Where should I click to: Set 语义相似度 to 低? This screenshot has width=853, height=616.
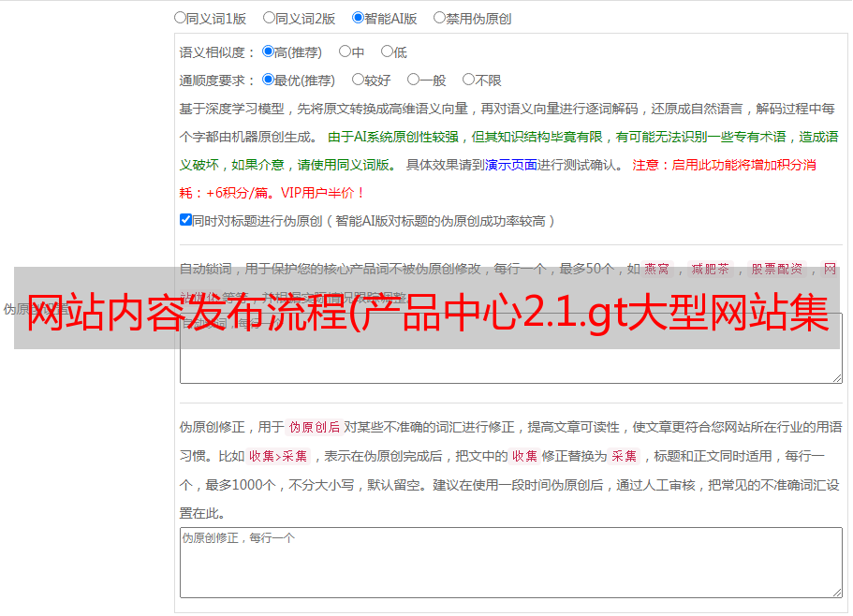click(x=387, y=51)
